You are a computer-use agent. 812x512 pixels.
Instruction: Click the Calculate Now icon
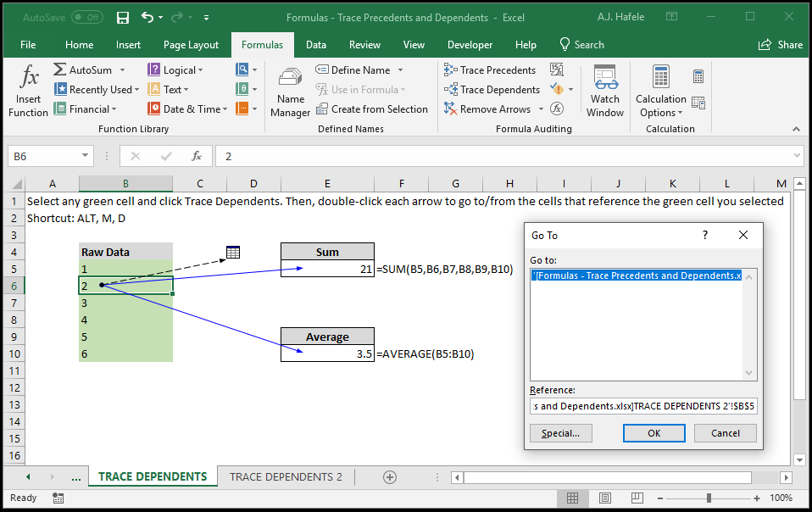[x=698, y=76]
